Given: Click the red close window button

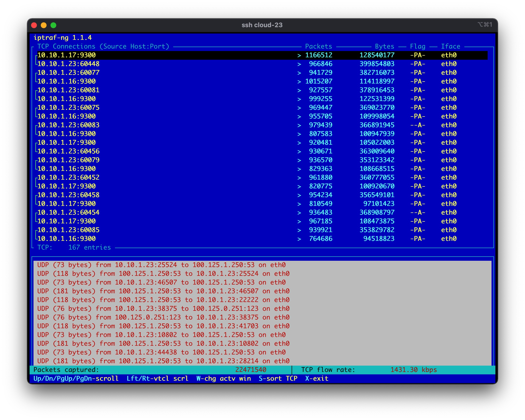Looking at the screenshot, I should [x=34, y=25].
